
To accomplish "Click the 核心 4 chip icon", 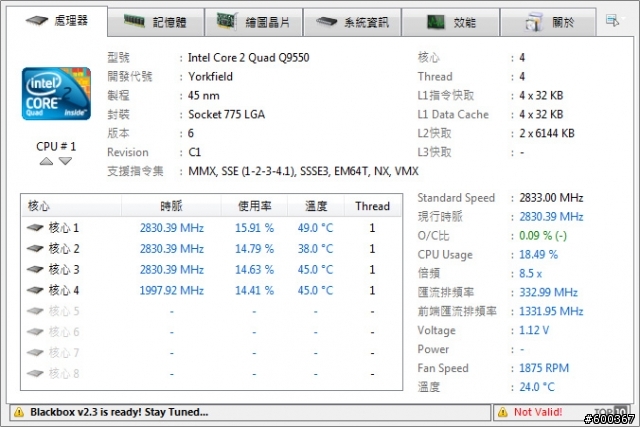I will [x=35, y=290].
